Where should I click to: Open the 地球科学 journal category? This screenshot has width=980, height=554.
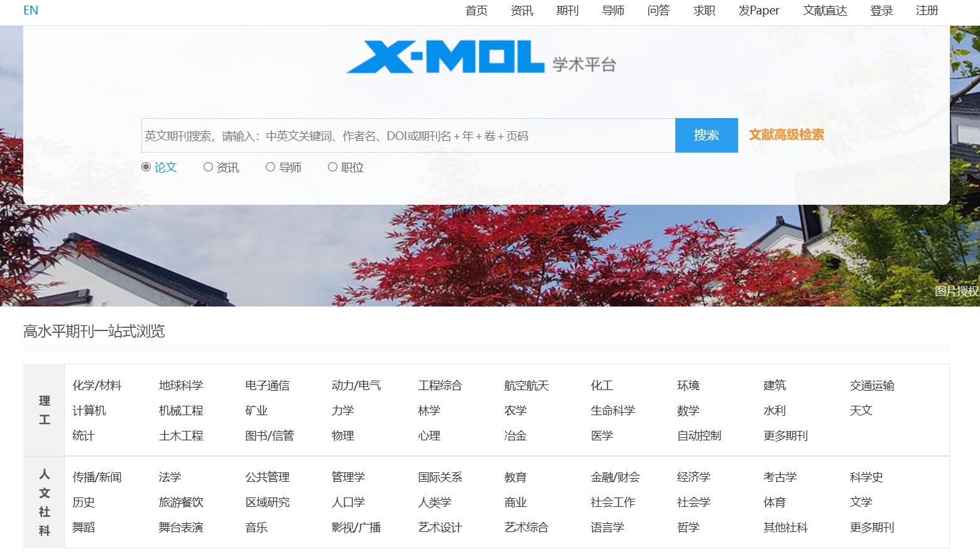point(181,386)
